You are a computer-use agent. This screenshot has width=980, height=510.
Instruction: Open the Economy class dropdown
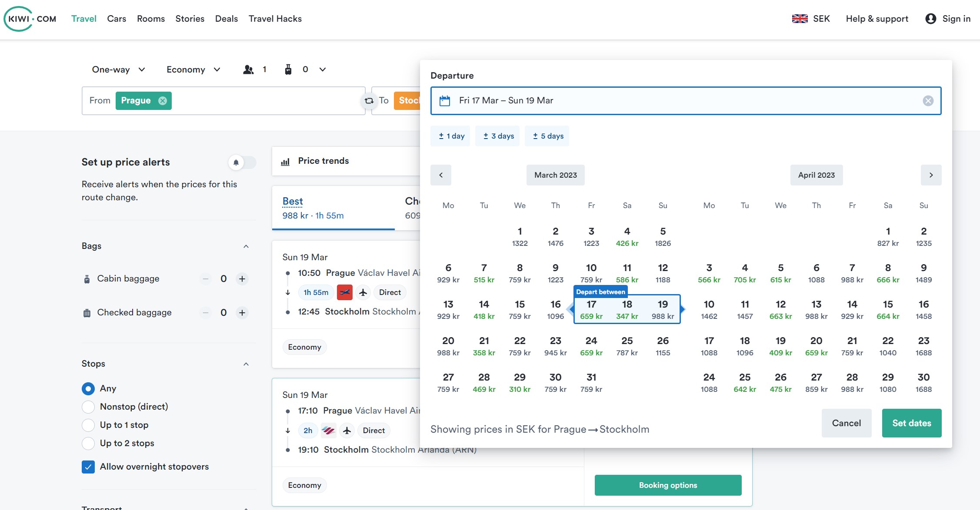click(193, 69)
